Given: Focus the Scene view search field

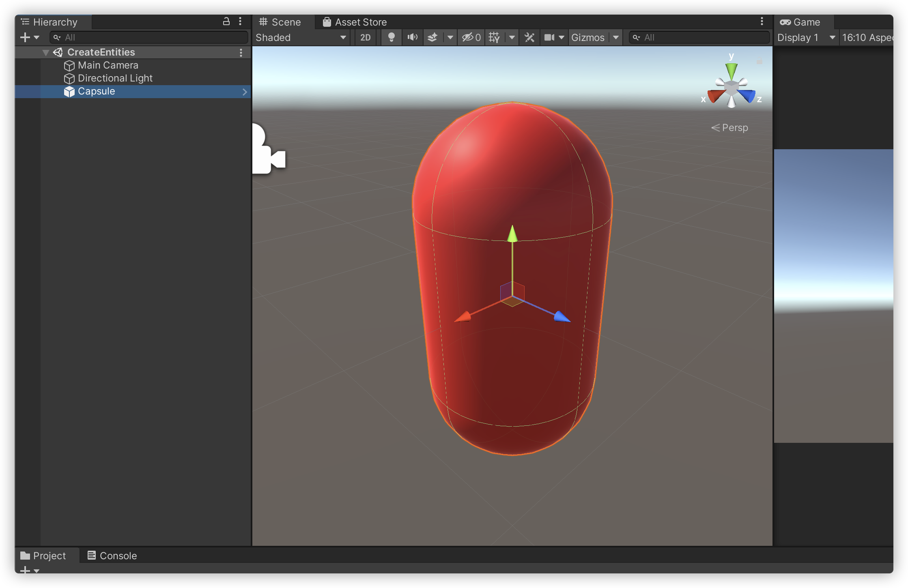Looking at the screenshot, I should pos(699,37).
